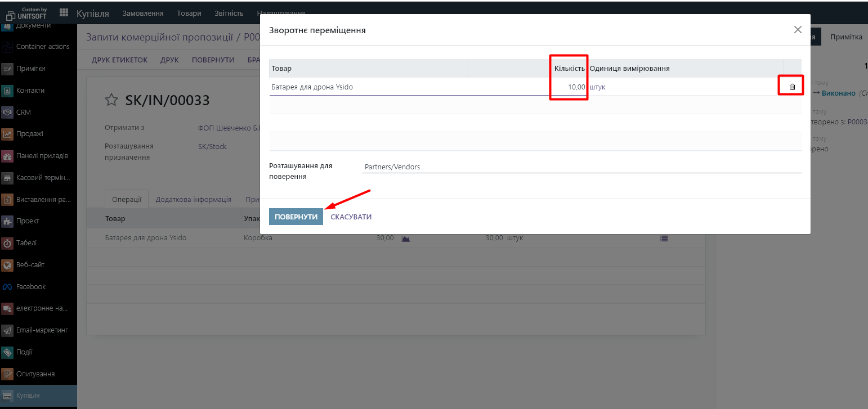The height and width of the screenshot is (409, 868).
Task: Click the Запити комерційної пропозиції breadcrumb
Action: coord(159,37)
